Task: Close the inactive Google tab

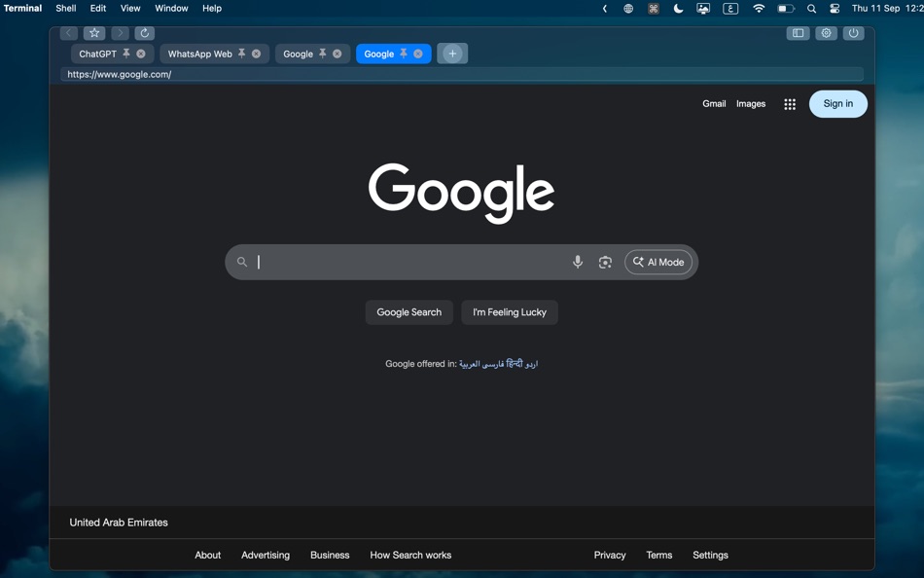Action: (338, 54)
